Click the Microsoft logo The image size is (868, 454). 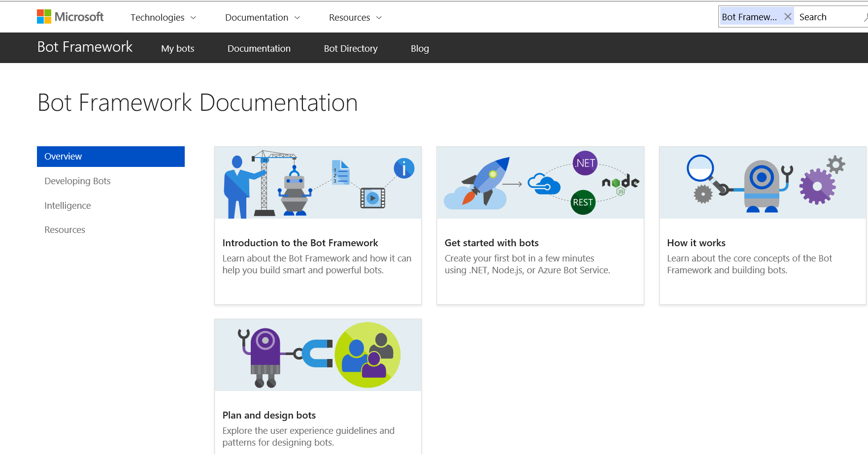click(70, 17)
